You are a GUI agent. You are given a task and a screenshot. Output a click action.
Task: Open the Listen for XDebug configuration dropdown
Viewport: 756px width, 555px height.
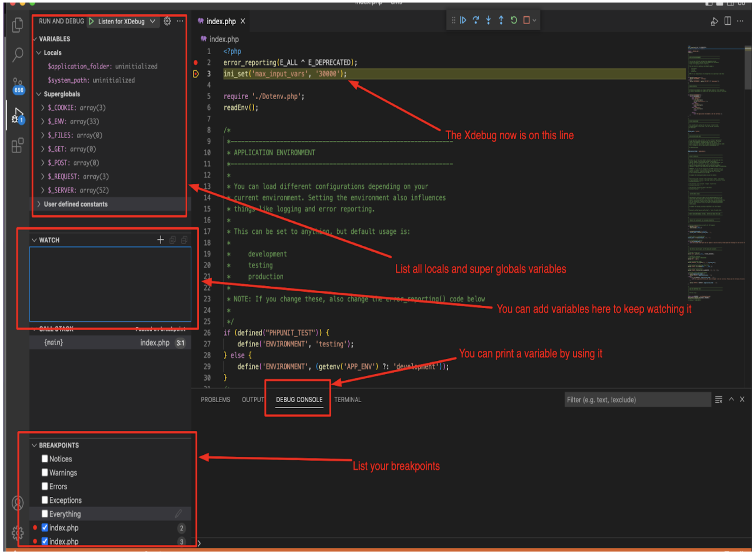(152, 21)
